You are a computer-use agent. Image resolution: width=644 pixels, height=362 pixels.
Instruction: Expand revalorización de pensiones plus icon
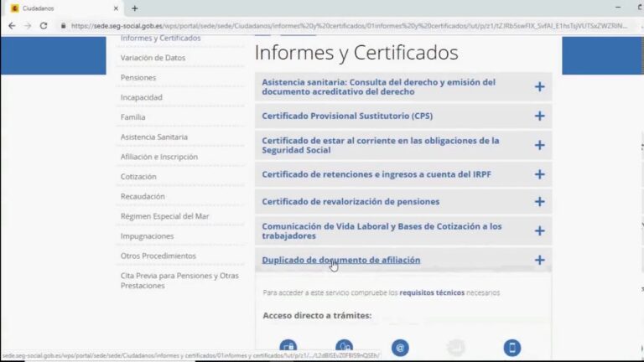pos(540,201)
